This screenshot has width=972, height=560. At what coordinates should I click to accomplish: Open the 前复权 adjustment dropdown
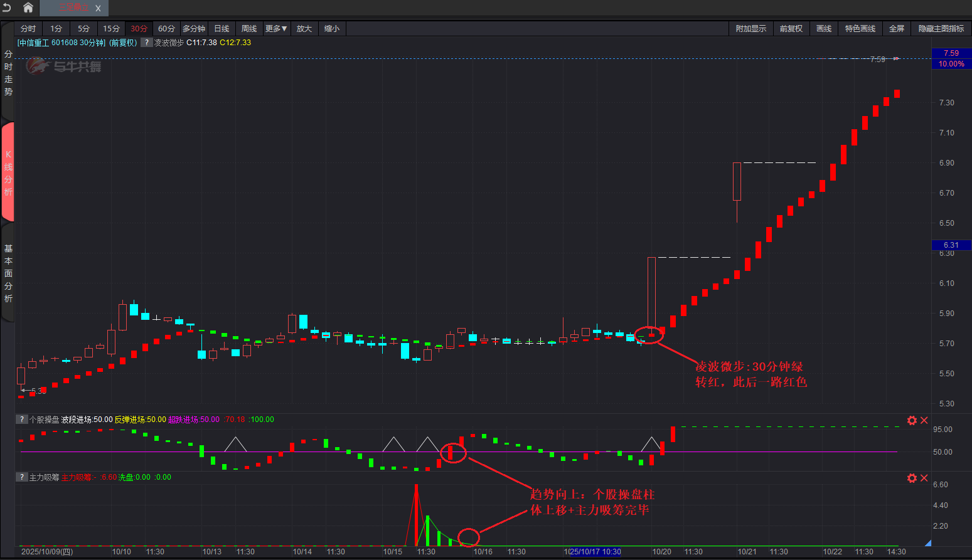(x=791, y=29)
